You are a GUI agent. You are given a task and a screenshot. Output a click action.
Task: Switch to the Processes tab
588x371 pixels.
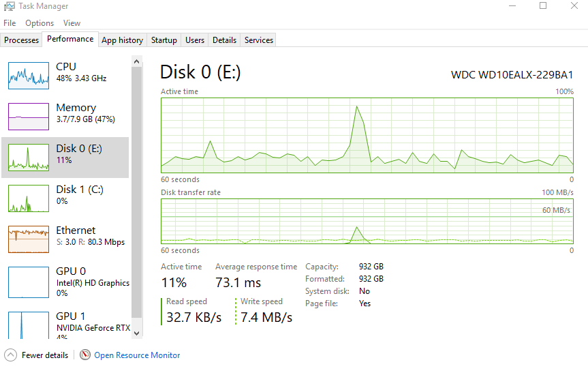(x=22, y=40)
